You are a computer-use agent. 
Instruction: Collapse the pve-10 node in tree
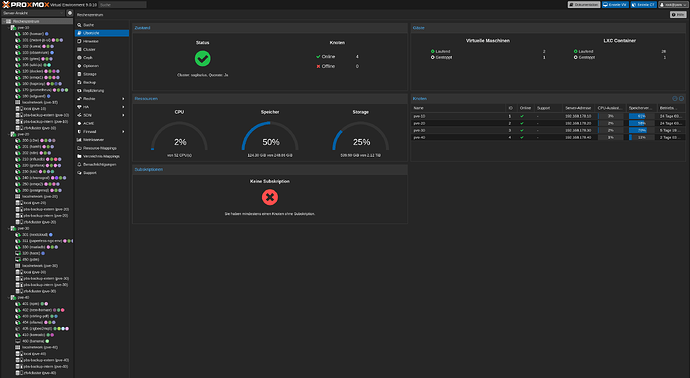pyautogui.click(x=8, y=27)
